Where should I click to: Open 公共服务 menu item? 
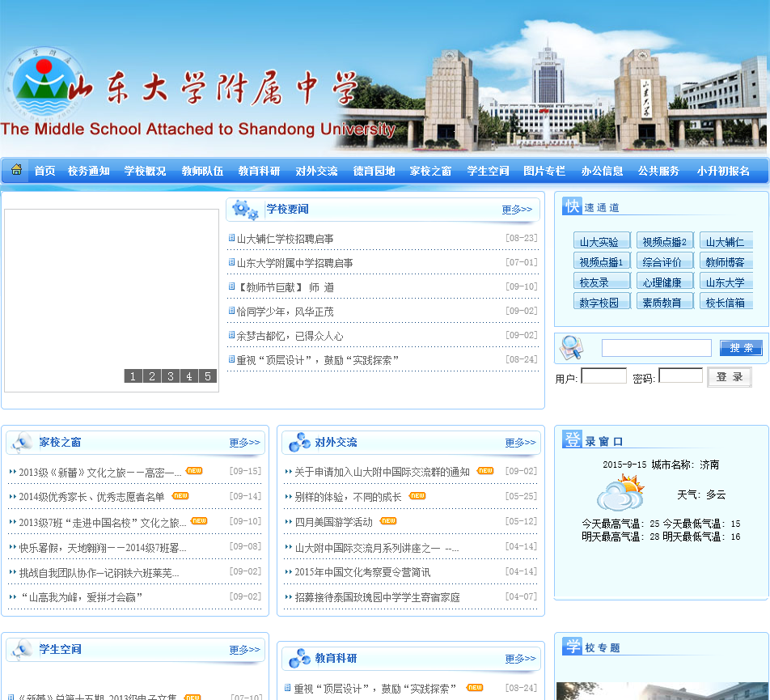click(x=658, y=171)
